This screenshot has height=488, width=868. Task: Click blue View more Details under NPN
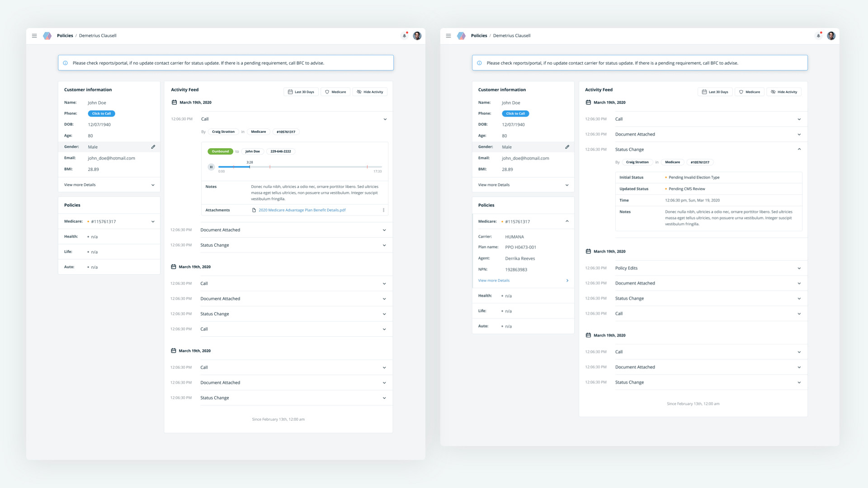click(494, 281)
